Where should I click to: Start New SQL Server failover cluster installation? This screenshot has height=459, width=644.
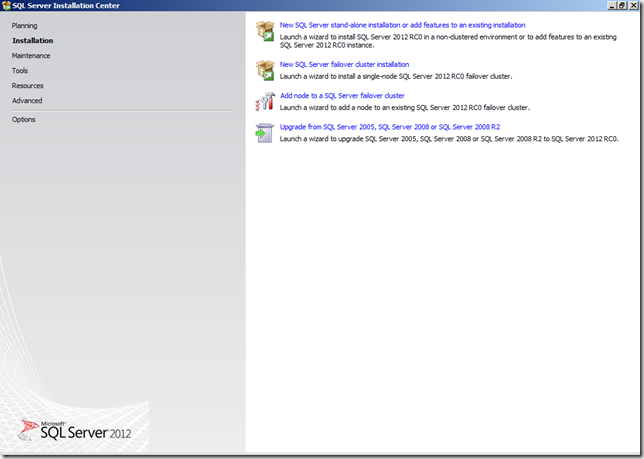pyautogui.click(x=344, y=64)
